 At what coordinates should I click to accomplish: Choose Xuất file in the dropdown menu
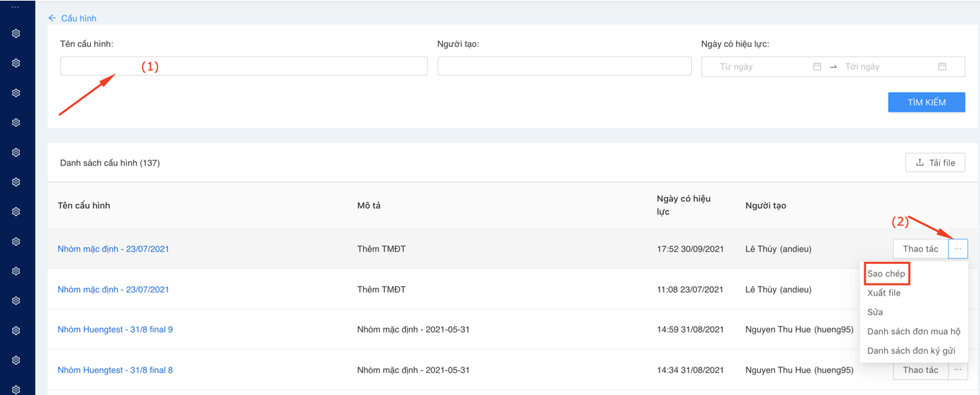884,293
